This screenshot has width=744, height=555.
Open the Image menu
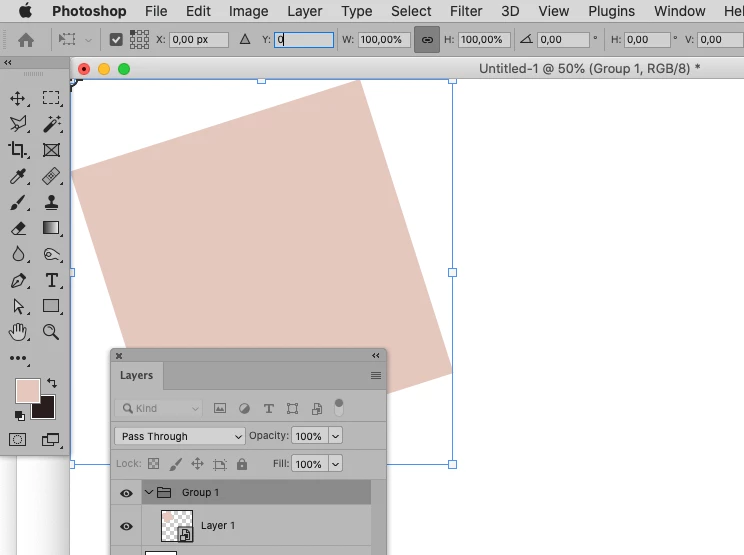[x=249, y=11]
